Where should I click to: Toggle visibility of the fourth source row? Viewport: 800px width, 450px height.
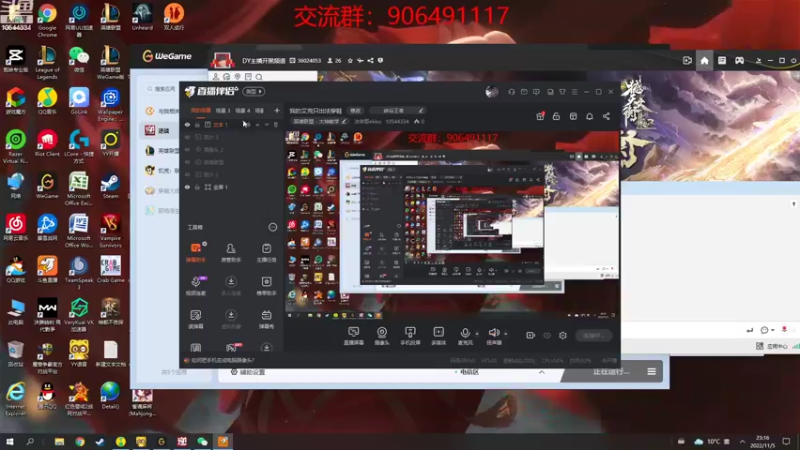point(187,162)
